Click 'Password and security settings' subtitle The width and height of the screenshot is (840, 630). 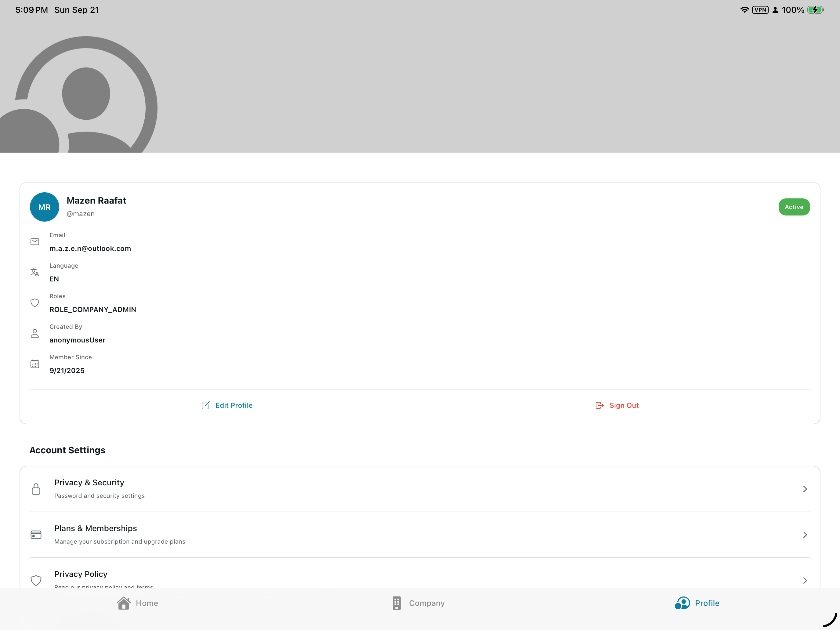point(100,496)
